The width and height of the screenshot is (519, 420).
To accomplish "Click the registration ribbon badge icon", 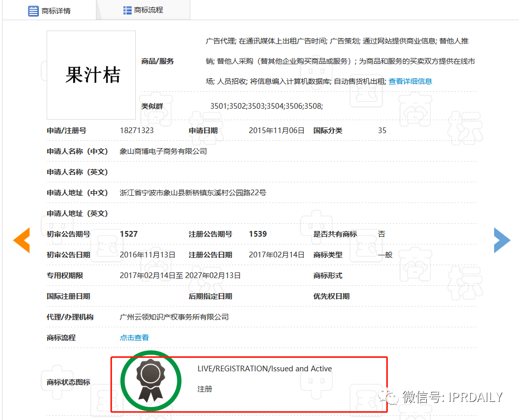I will pos(150,381).
